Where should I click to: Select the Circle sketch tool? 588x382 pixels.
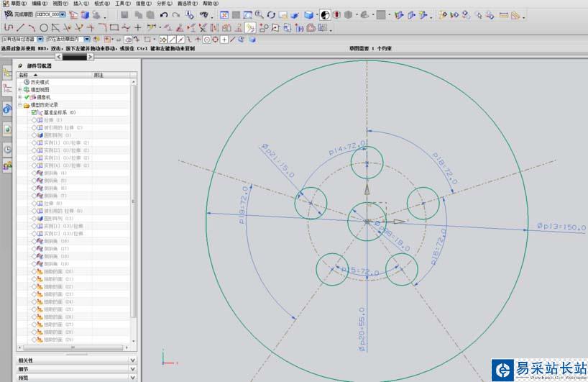click(x=44, y=27)
